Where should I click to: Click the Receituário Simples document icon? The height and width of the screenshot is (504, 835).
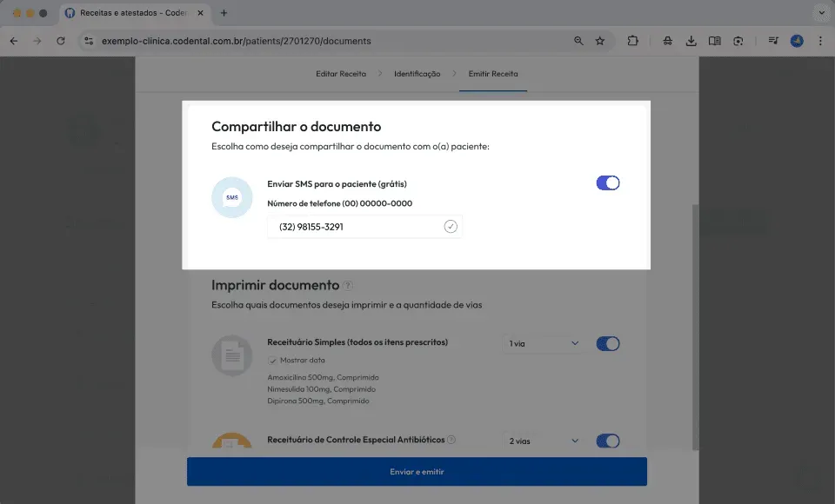(x=231, y=355)
